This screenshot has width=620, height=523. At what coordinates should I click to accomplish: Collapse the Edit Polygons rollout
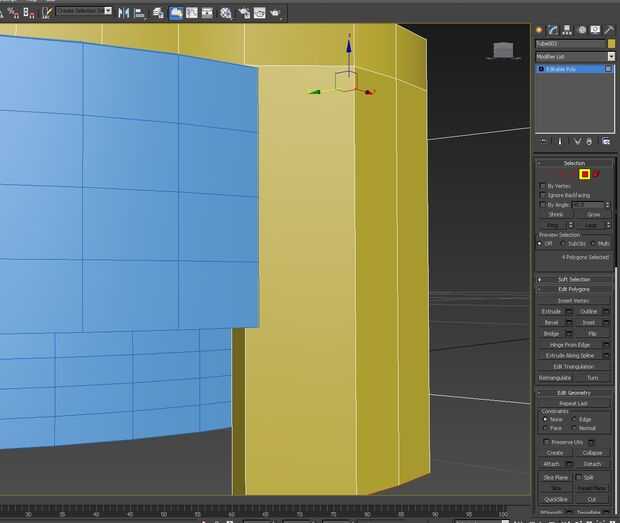574,289
